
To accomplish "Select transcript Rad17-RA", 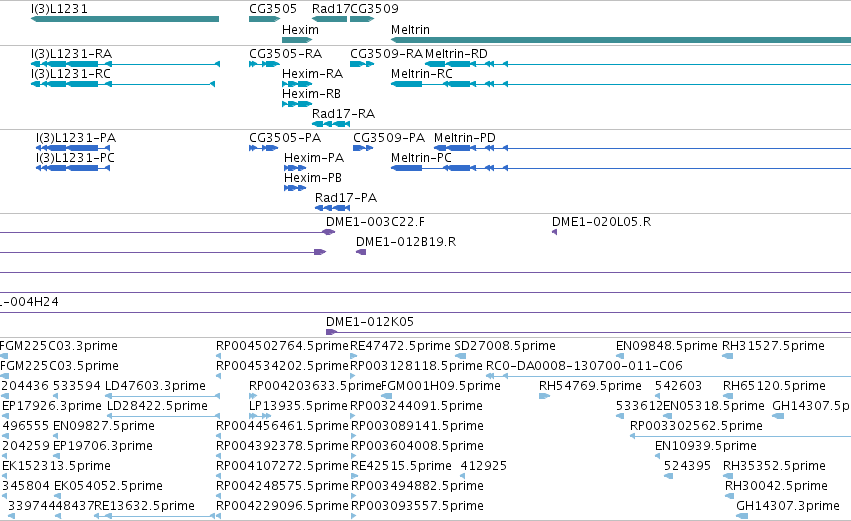I will click(344, 114).
